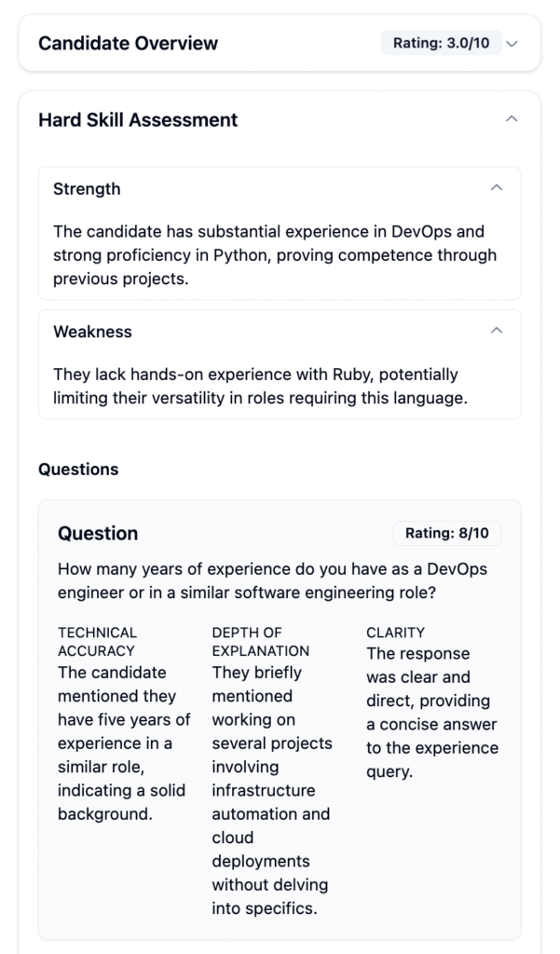Viewport: 560px width, 954px height.
Task: Click the Weakness header label
Action: tap(92, 332)
